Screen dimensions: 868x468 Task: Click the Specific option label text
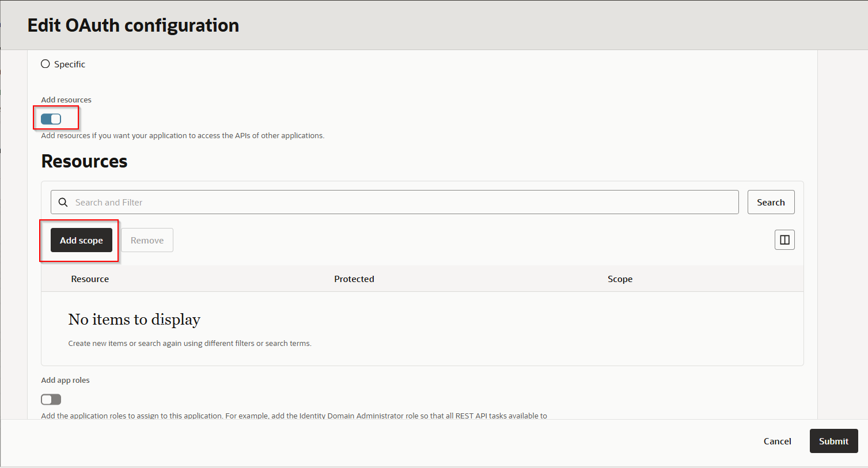coord(70,64)
